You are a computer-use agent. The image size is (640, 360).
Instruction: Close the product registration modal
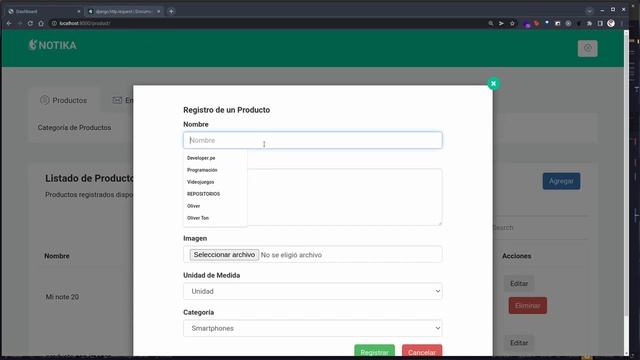(493, 84)
